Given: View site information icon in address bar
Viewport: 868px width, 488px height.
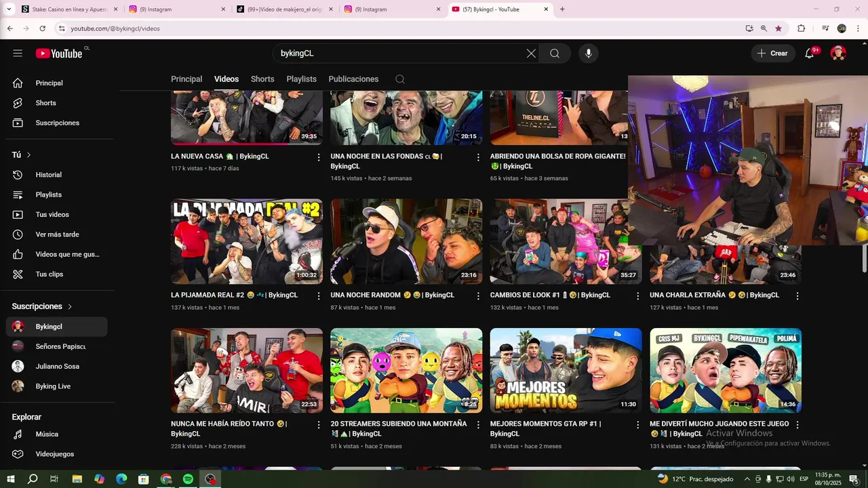Looking at the screenshot, I should point(62,28).
